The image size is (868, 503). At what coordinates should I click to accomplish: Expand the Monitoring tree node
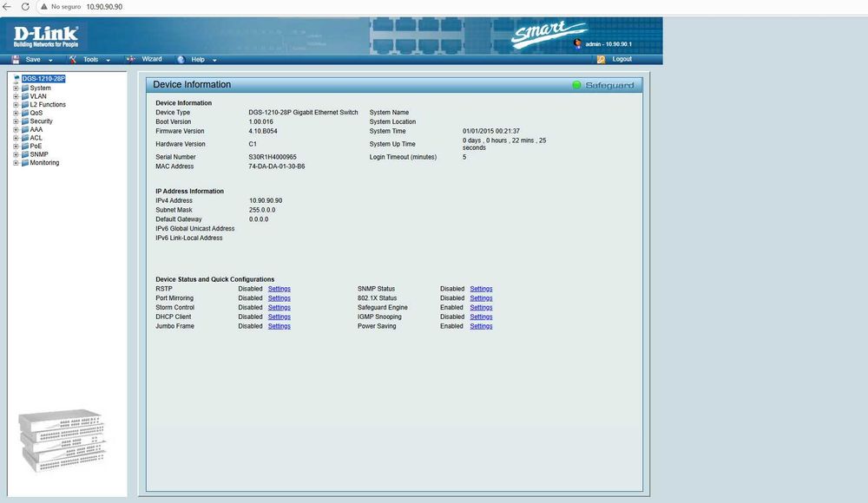(16, 163)
